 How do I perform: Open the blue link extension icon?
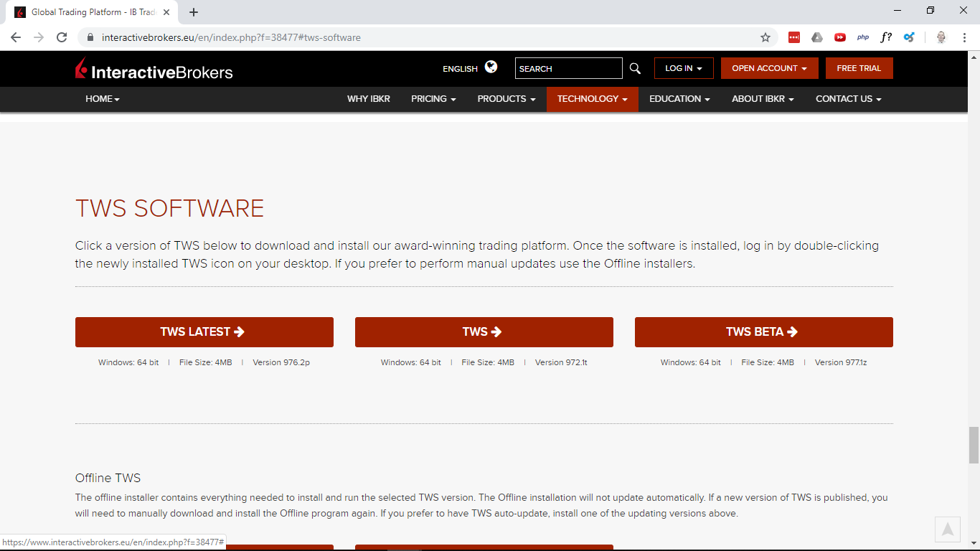[x=909, y=37]
